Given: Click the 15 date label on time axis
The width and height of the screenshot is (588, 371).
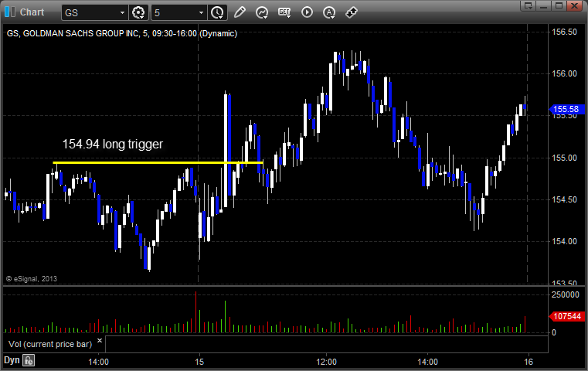Looking at the screenshot, I should point(199,362).
